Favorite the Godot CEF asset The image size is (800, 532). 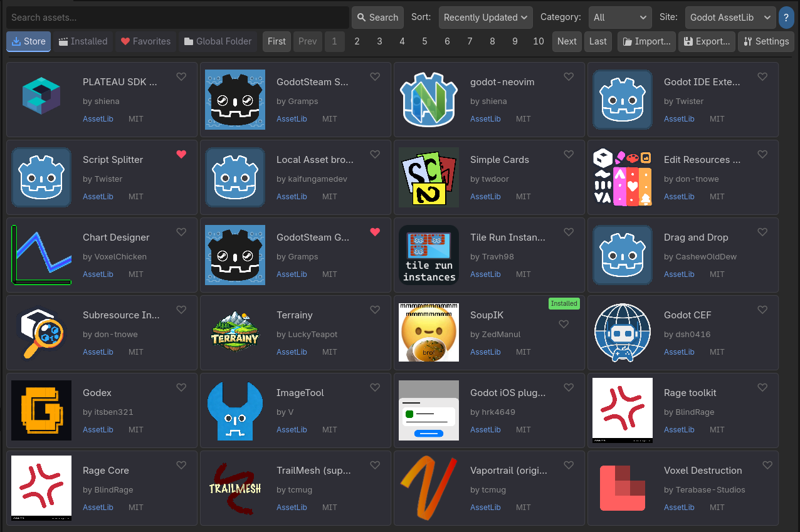[762, 310]
